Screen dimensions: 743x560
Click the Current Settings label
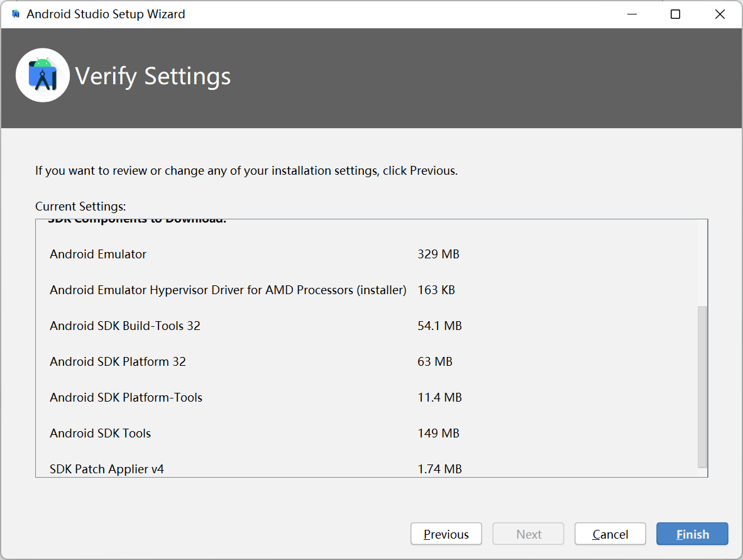tap(80, 207)
